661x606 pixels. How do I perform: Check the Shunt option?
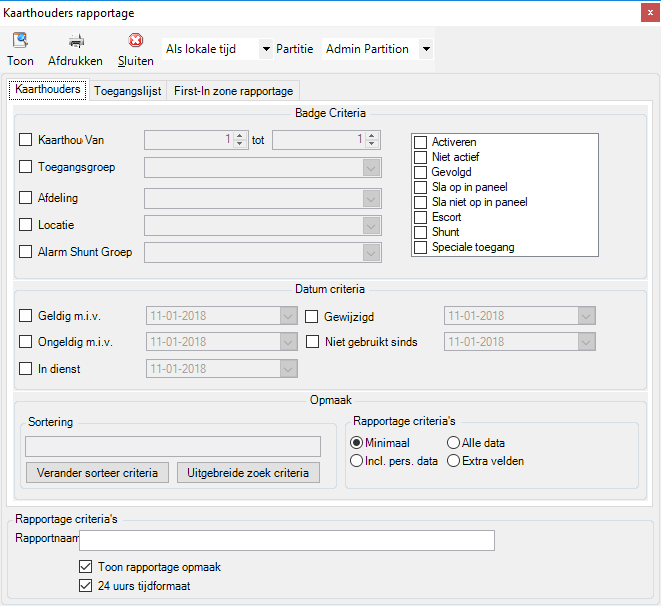[x=420, y=232]
